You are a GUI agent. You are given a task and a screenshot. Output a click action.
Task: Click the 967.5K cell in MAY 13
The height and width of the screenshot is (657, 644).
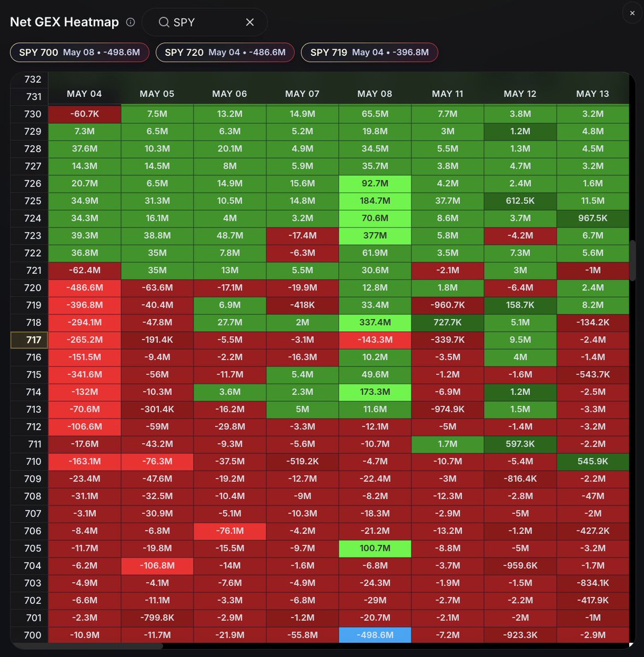pos(593,218)
